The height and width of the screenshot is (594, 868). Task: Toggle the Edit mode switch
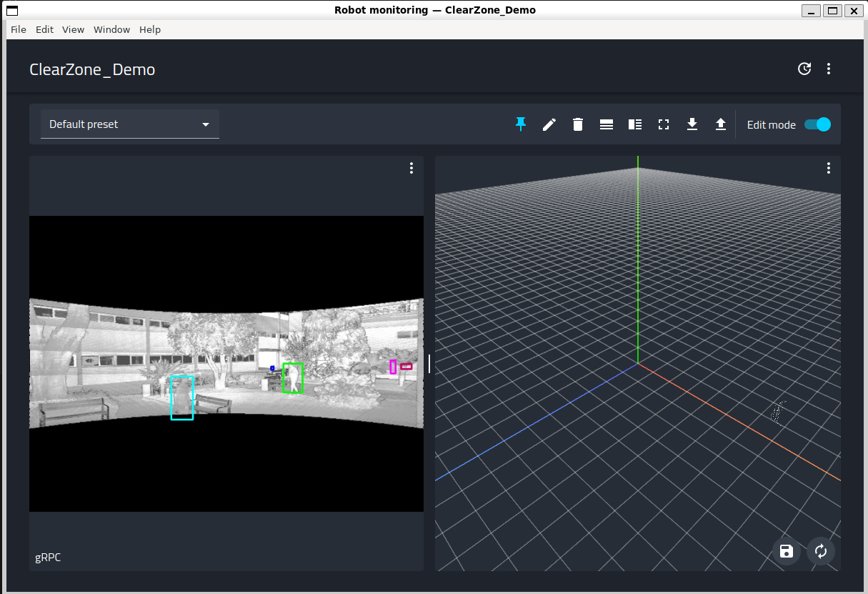click(817, 124)
